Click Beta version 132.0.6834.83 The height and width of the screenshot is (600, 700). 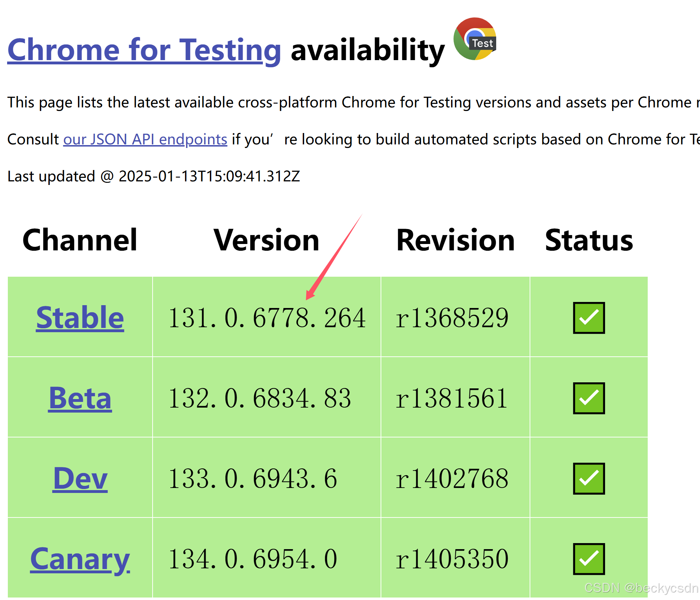coord(260,398)
